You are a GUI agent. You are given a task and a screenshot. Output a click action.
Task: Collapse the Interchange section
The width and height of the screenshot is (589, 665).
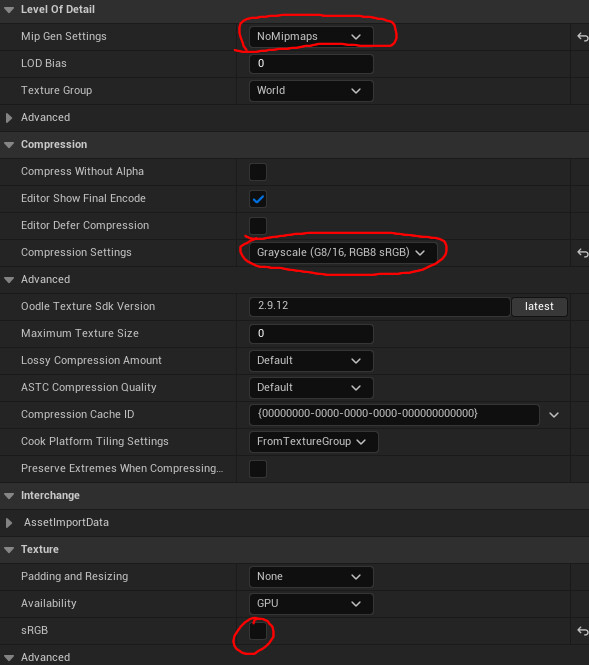tap(9, 495)
